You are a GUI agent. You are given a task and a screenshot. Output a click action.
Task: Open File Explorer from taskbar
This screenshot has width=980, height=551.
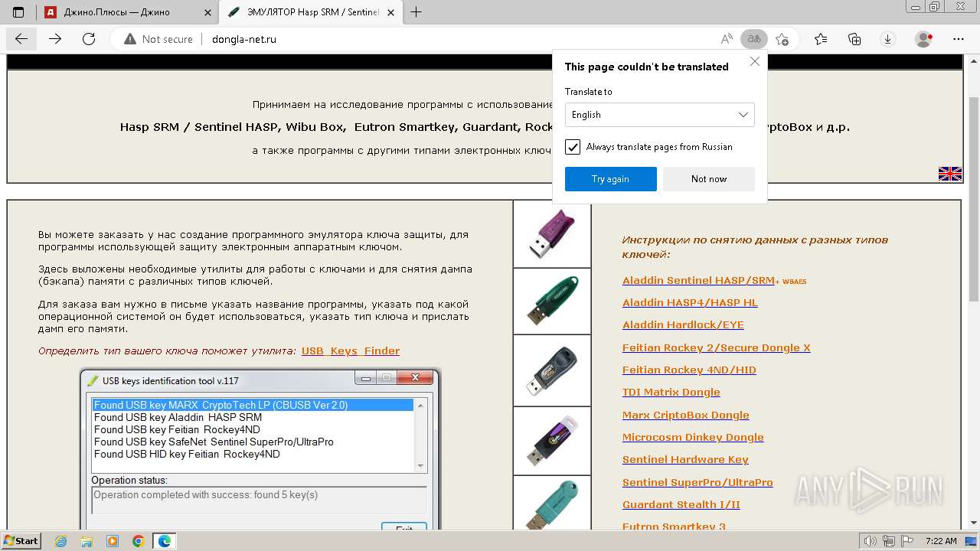[87, 541]
